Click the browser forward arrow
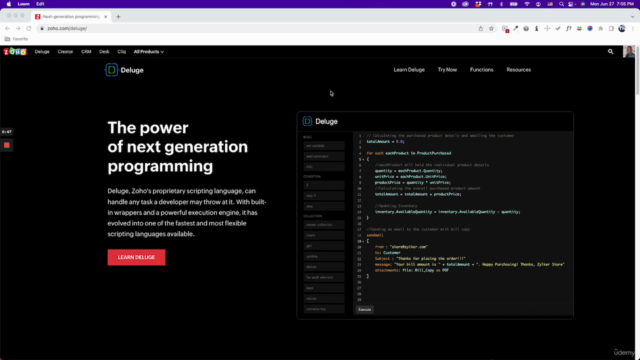 18,29
